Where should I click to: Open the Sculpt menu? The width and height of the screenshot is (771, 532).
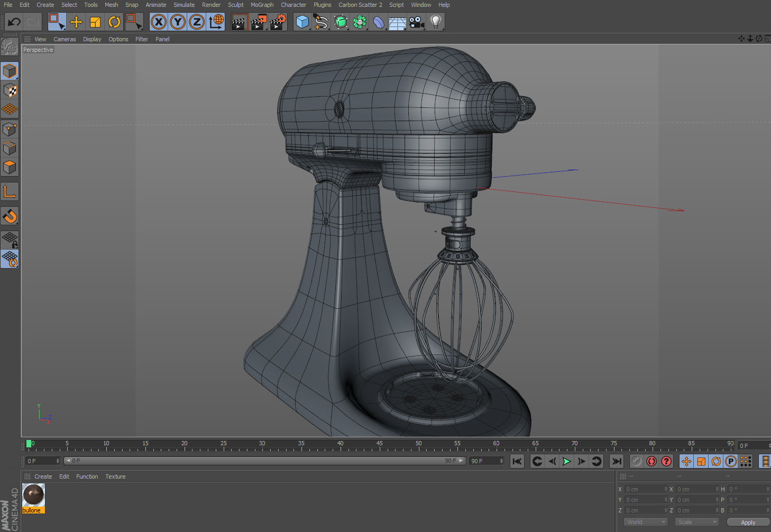pos(235,5)
